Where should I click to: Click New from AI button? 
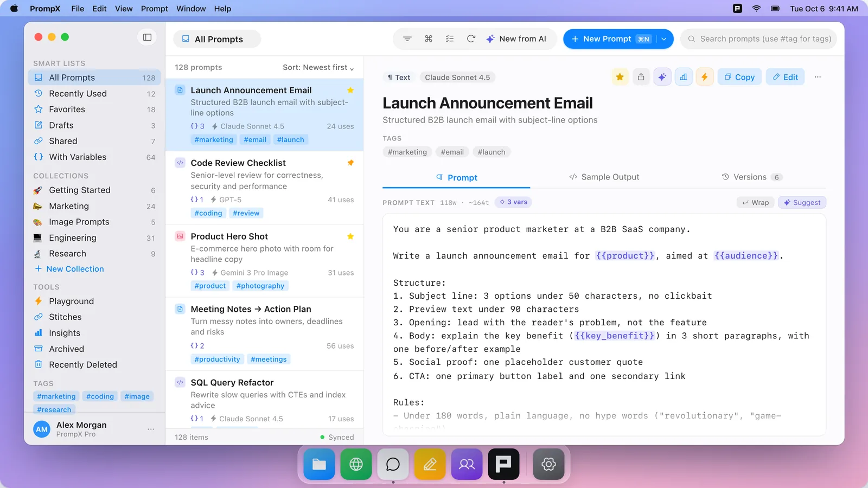516,39
